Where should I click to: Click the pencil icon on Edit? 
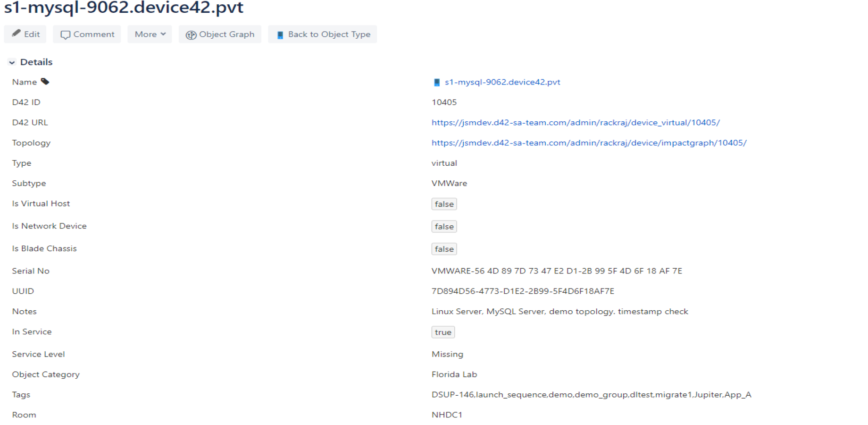pyautogui.click(x=16, y=33)
